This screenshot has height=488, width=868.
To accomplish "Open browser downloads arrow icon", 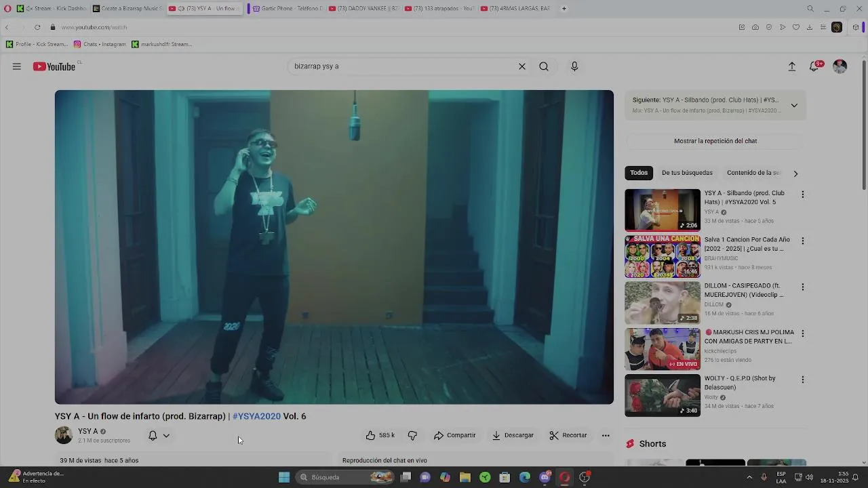I will point(810,27).
